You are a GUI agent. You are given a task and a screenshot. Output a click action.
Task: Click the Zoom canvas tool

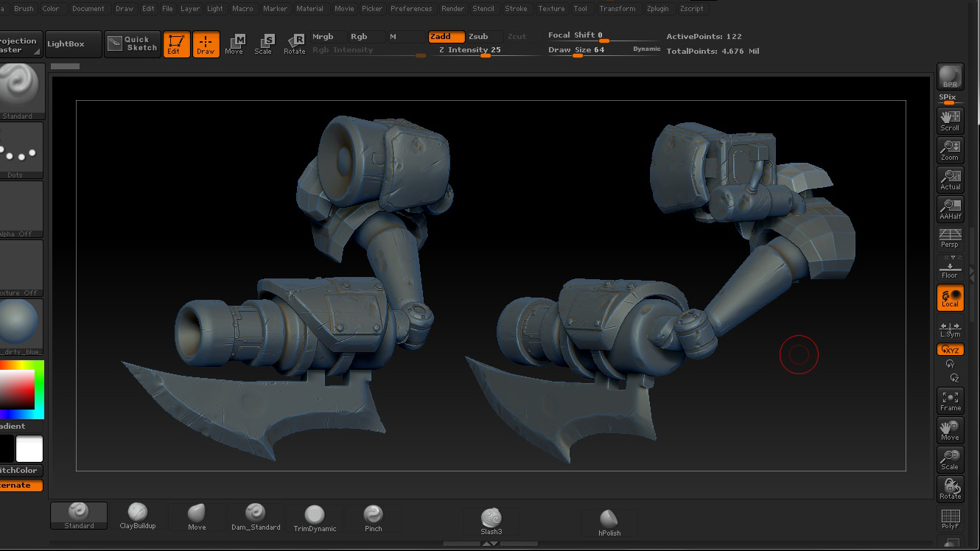pyautogui.click(x=950, y=150)
